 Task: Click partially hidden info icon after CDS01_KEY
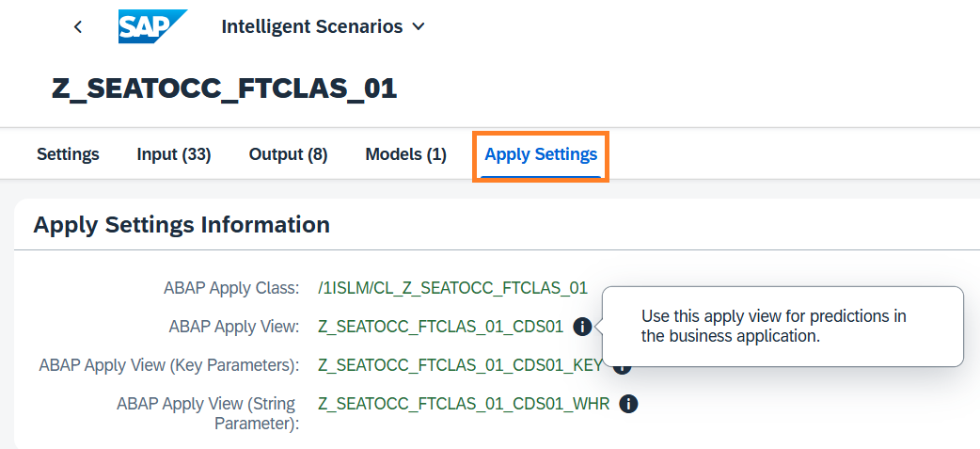click(622, 368)
